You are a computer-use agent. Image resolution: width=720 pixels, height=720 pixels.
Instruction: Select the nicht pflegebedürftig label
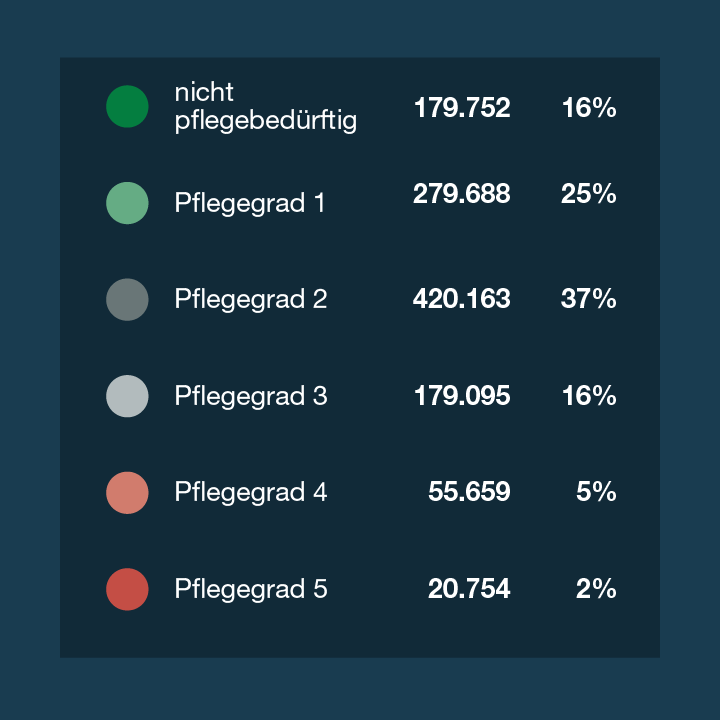pos(265,107)
